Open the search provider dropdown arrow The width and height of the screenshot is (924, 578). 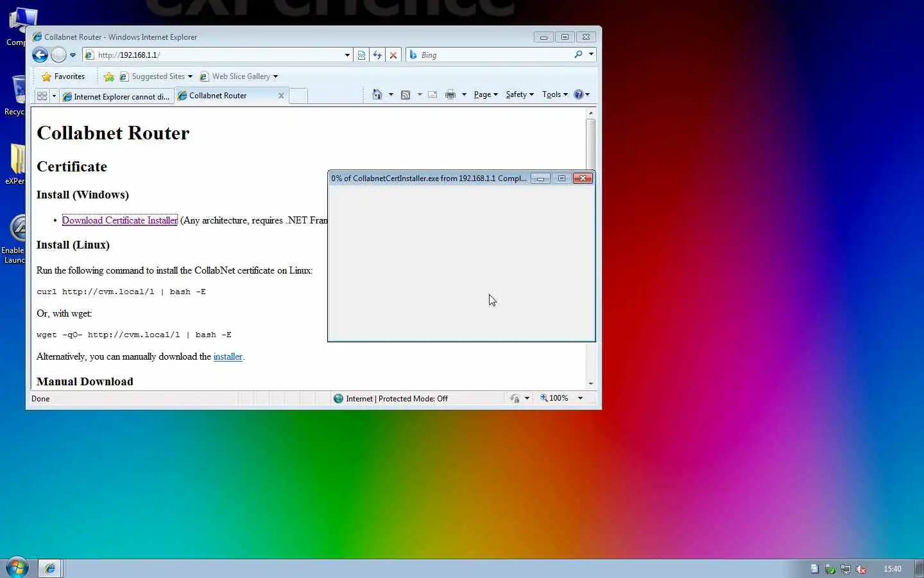pyautogui.click(x=591, y=55)
